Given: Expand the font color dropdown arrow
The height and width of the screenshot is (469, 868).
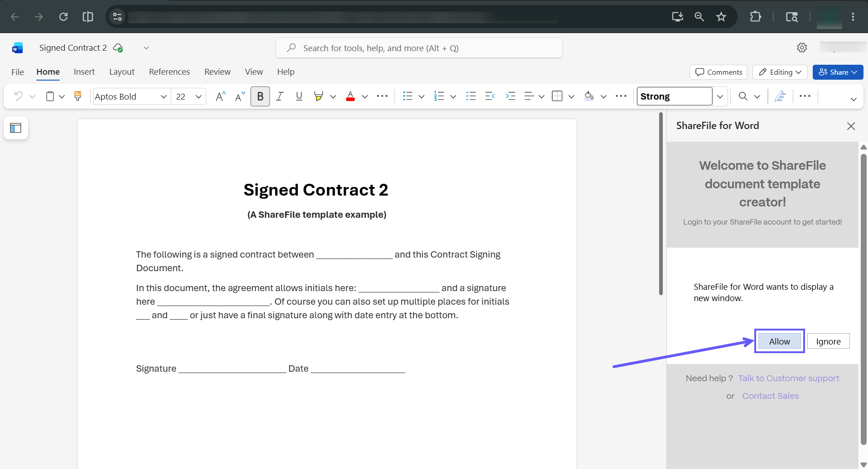Looking at the screenshot, I should coord(365,96).
